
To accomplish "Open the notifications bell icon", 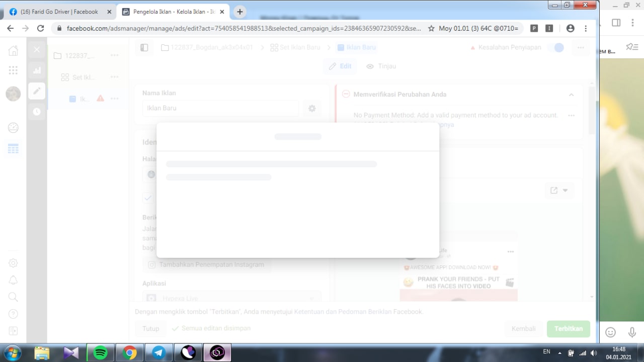I will (13, 280).
